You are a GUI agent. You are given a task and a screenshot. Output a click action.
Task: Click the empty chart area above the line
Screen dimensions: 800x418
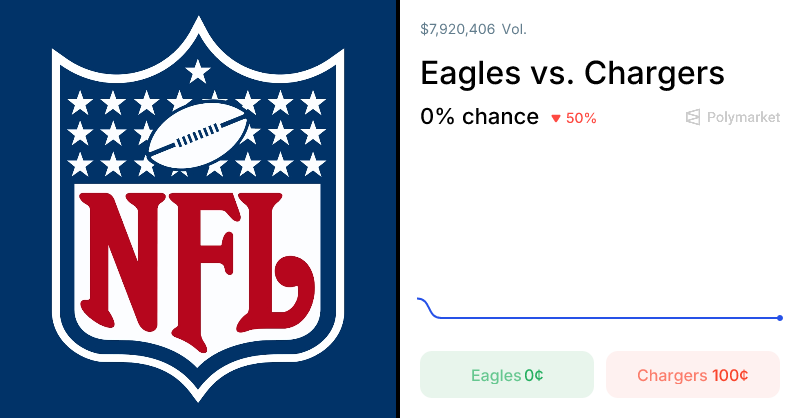600,220
